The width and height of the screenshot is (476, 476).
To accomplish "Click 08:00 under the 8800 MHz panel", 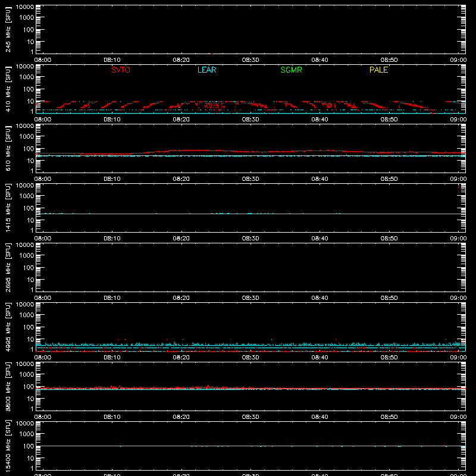I will (x=43, y=417).
